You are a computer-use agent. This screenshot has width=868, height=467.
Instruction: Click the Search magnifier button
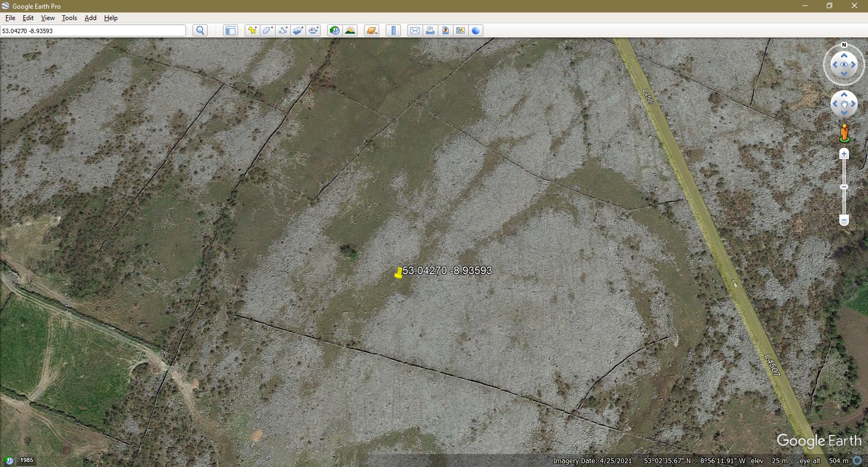point(200,30)
